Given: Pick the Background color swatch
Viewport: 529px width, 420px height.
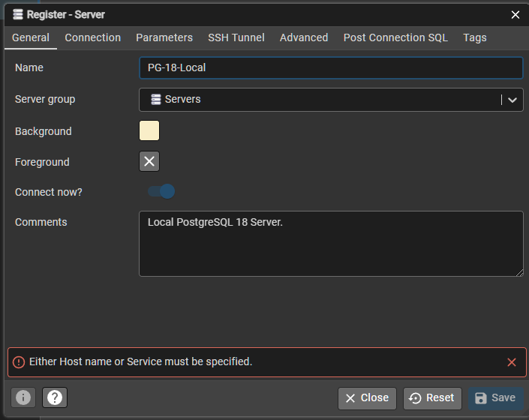Looking at the screenshot, I should 149,130.
